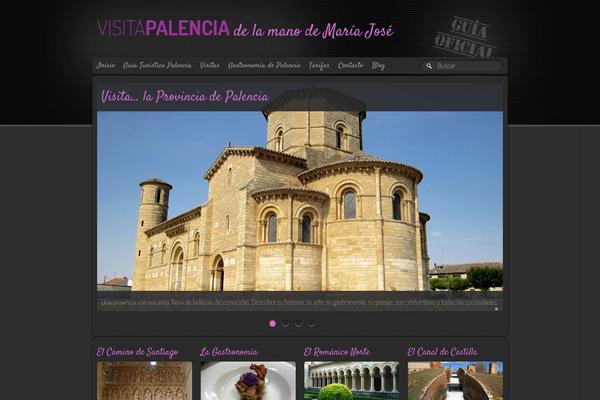600x400 pixels.
Task: Select the second slider pagination dot
Action: (285, 323)
